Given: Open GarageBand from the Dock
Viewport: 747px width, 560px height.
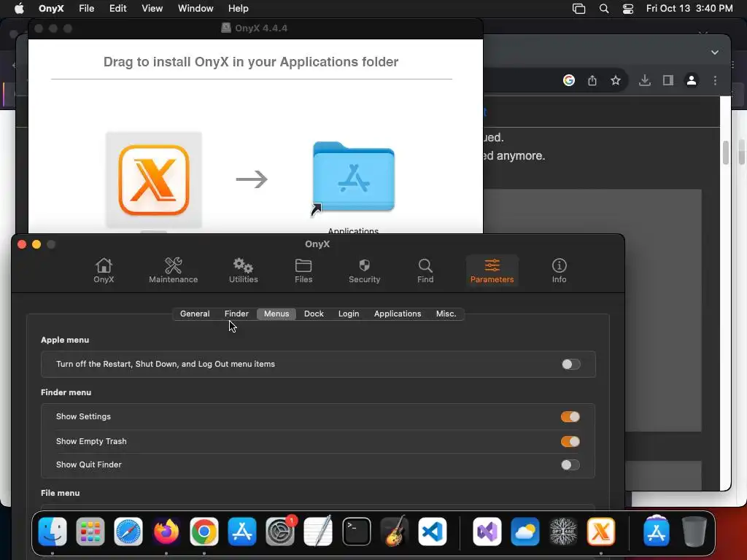Looking at the screenshot, I should [x=395, y=531].
